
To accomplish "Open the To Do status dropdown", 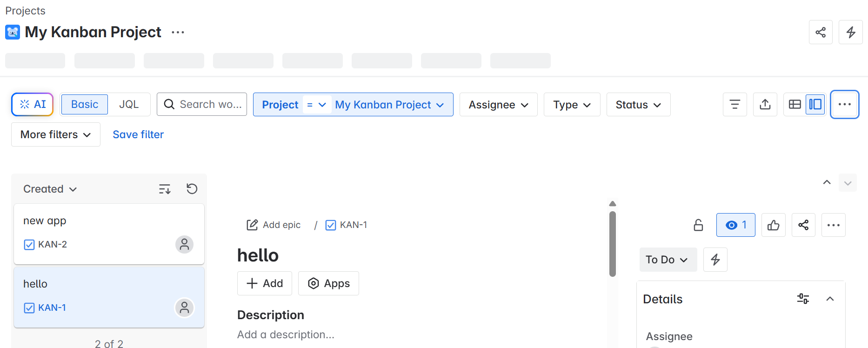I will [668, 260].
